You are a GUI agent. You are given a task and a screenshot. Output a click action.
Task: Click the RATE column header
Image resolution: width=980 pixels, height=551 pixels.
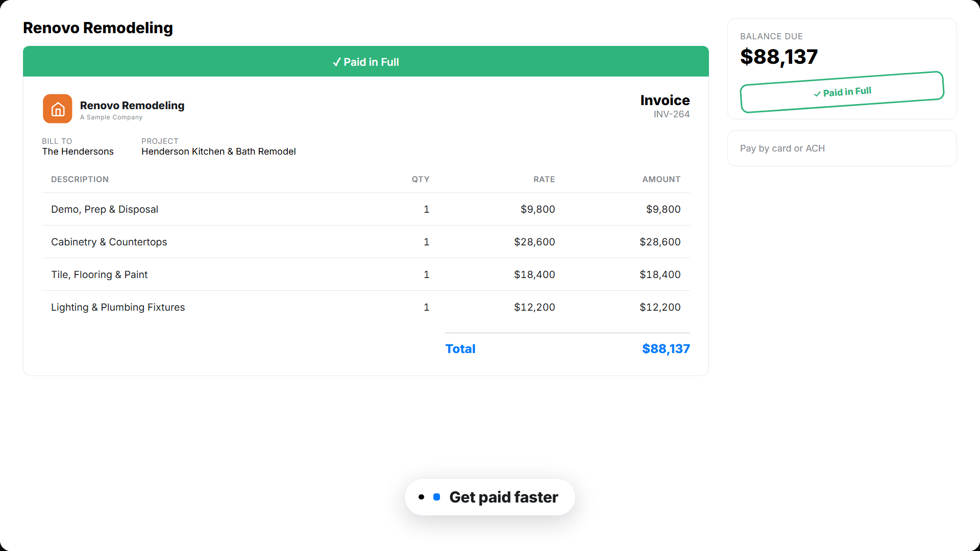(x=544, y=179)
